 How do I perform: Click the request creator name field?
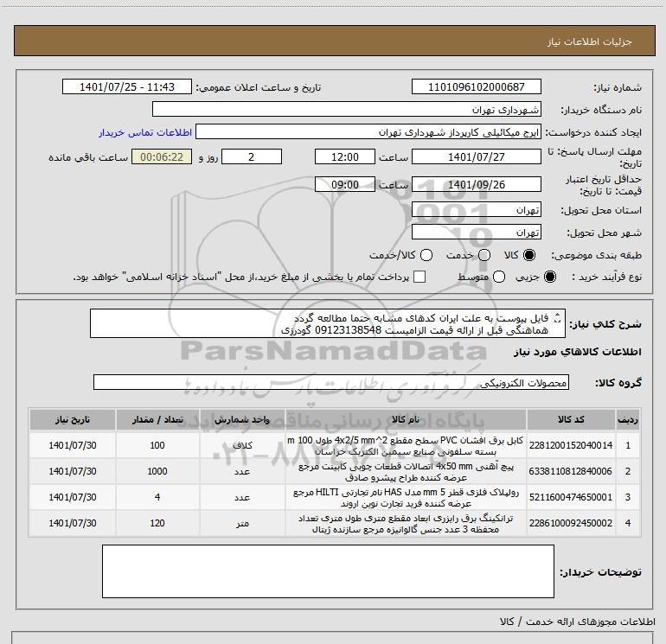(x=368, y=131)
